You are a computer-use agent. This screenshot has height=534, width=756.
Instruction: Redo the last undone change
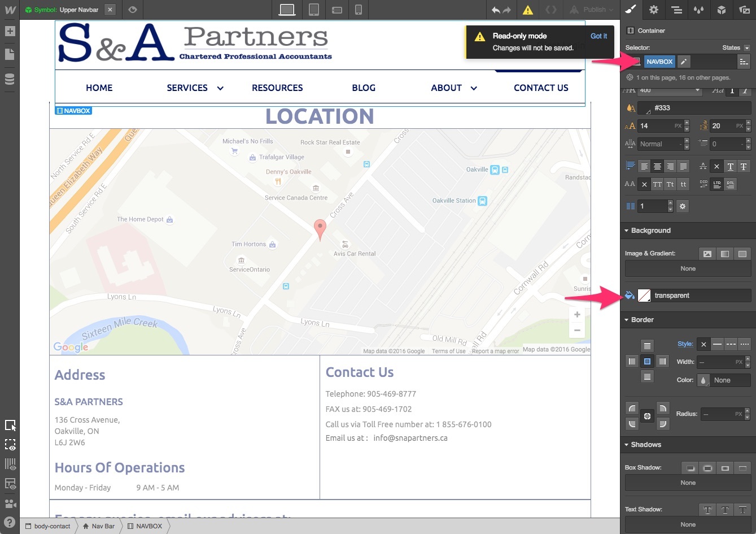pyautogui.click(x=506, y=10)
